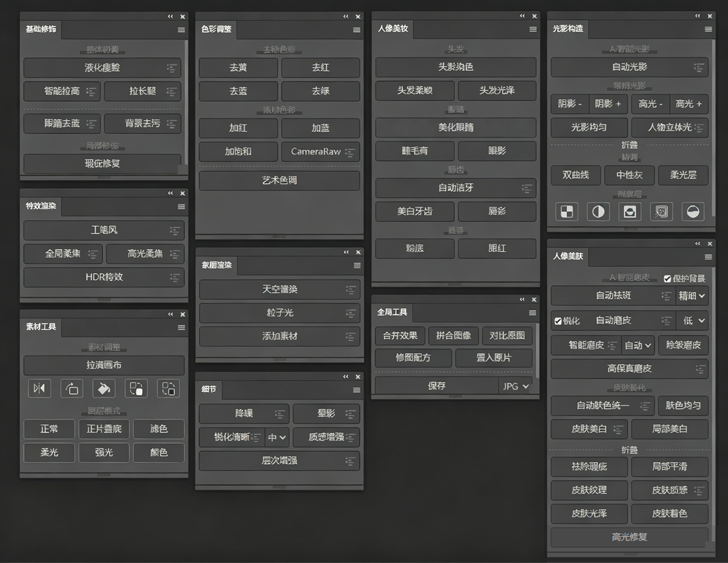The height and width of the screenshot is (563, 728).
Task: Click the 阴影 - button
Action: pyautogui.click(x=570, y=104)
